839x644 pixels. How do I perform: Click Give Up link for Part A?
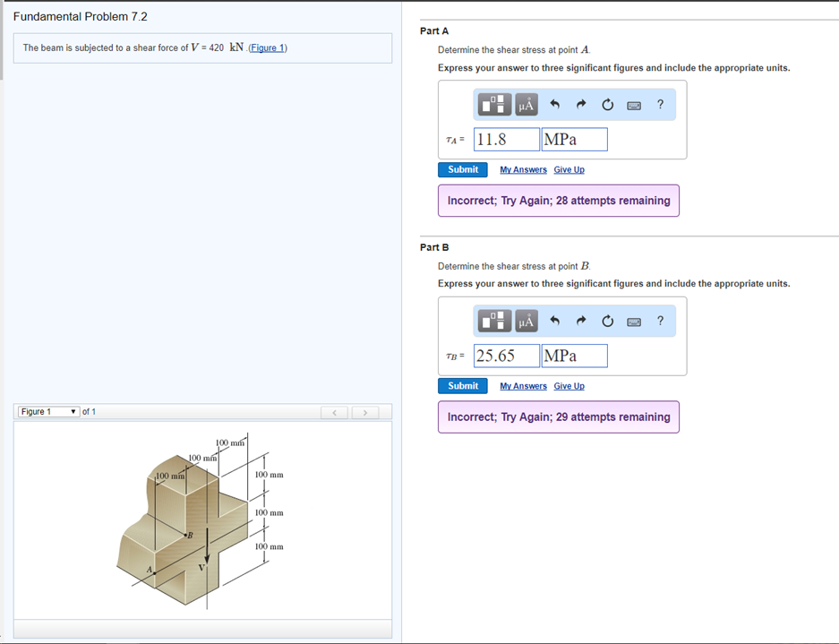click(569, 169)
